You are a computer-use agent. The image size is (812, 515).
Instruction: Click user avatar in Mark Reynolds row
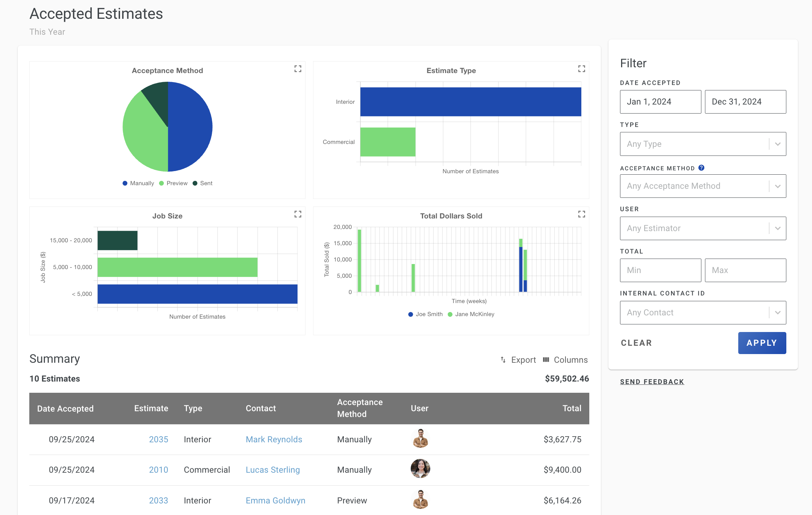click(420, 438)
